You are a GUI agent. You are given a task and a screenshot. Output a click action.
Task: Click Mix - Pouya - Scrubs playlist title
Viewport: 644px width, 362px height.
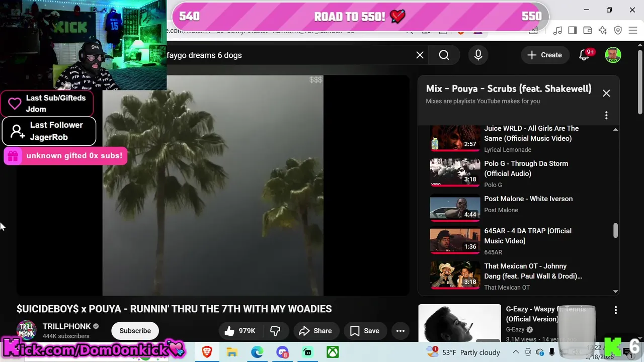point(509,88)
